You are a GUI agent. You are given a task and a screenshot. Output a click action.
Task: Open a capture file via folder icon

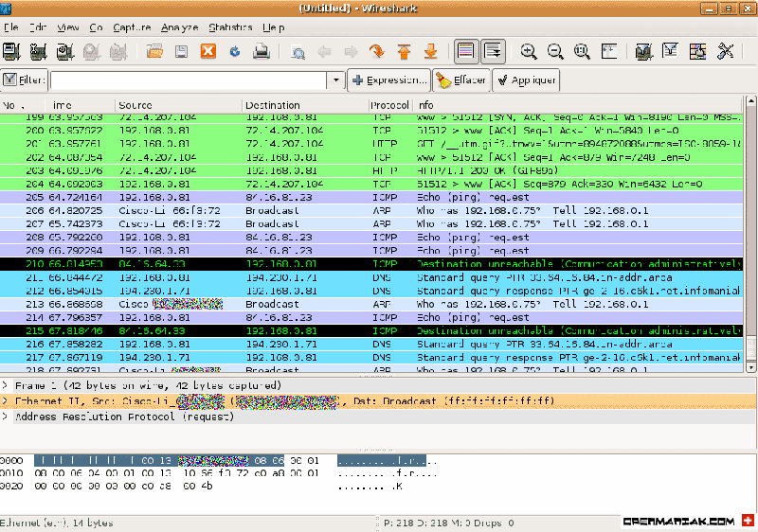pos(154,51)
